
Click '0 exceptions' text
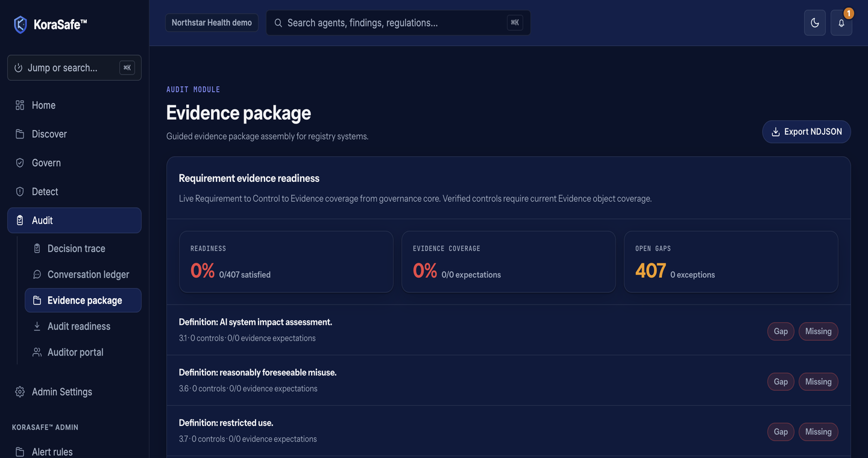[693, 275]
